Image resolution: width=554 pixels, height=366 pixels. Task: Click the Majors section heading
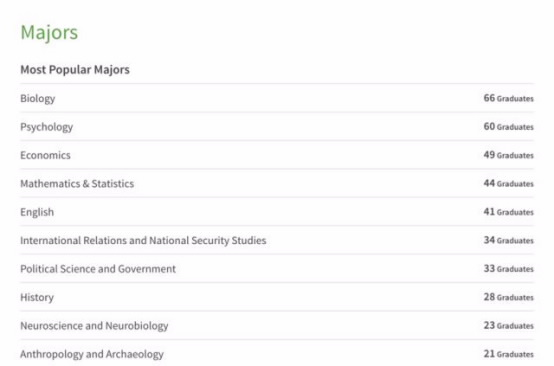(49, 33)
